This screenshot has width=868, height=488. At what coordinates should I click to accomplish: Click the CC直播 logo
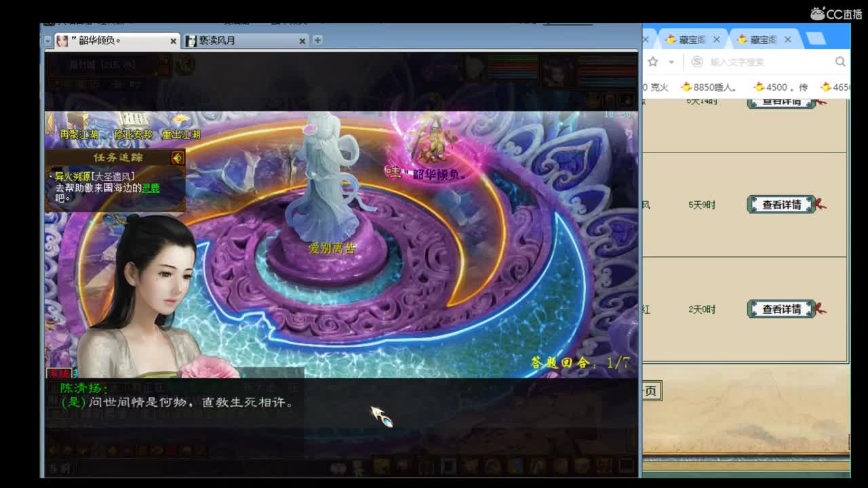coord(835,13)
